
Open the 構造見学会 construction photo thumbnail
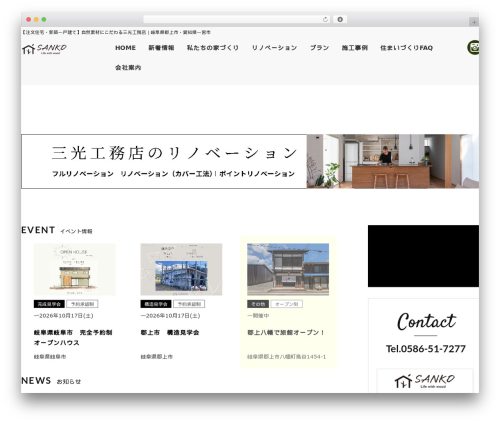[x=181, y=269]
